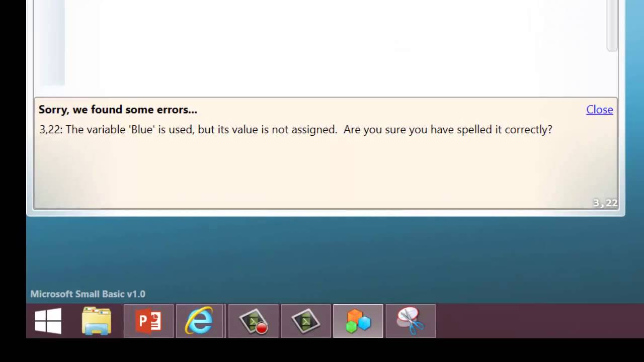Click the line-number gutter of the editor
Screen dimensions: 644x362
coord(50,43)
